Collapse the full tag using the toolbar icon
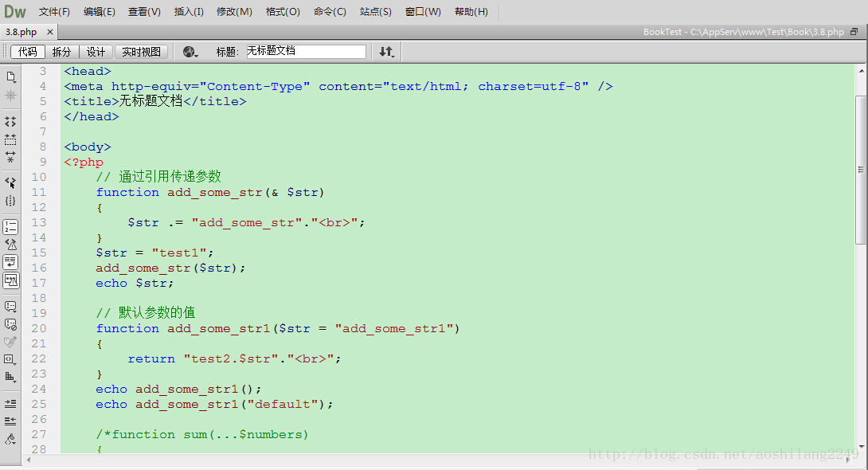The height and width of the screenshot is (470, 868). 10,122
